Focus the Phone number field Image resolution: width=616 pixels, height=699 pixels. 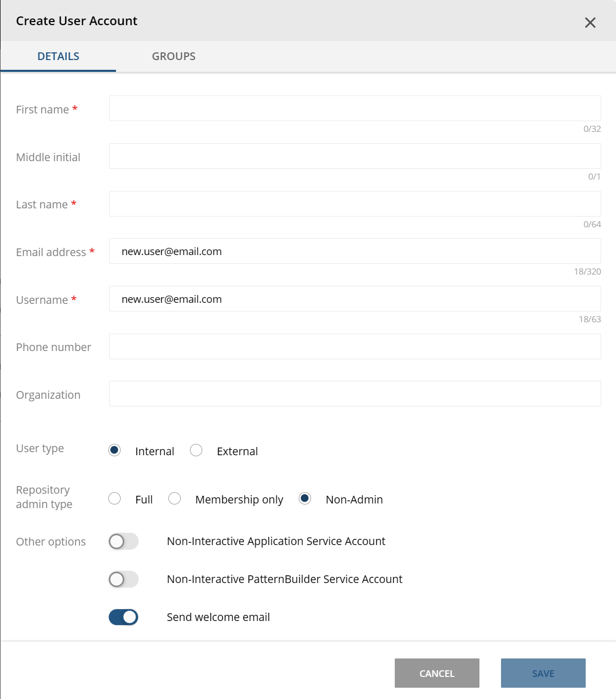tap(355, 346)
